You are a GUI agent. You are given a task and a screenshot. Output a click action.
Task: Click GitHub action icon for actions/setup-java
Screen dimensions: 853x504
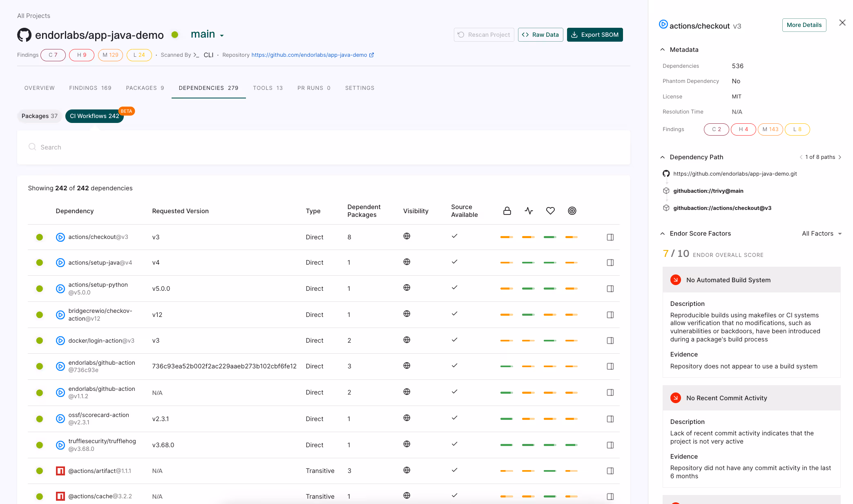(60, 263)
